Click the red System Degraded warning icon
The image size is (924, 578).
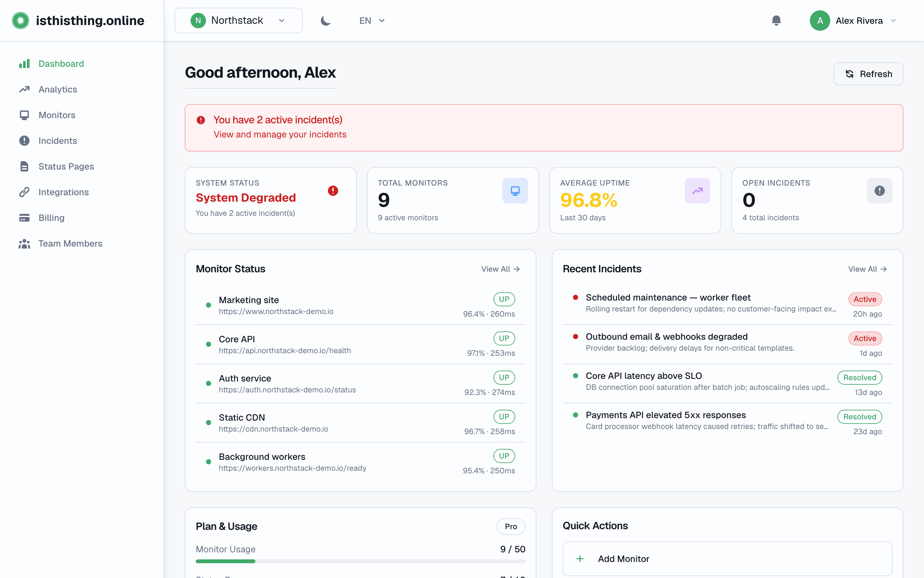point(333,191)
